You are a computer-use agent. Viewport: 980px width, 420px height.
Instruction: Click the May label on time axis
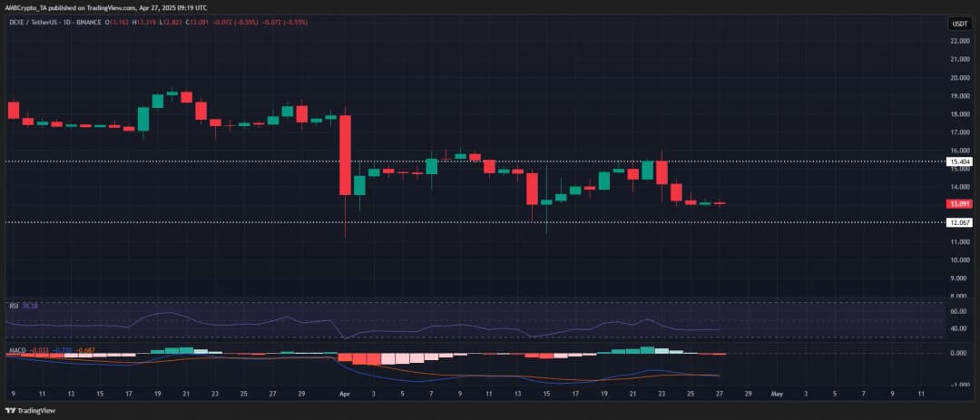tap(776, 396)
